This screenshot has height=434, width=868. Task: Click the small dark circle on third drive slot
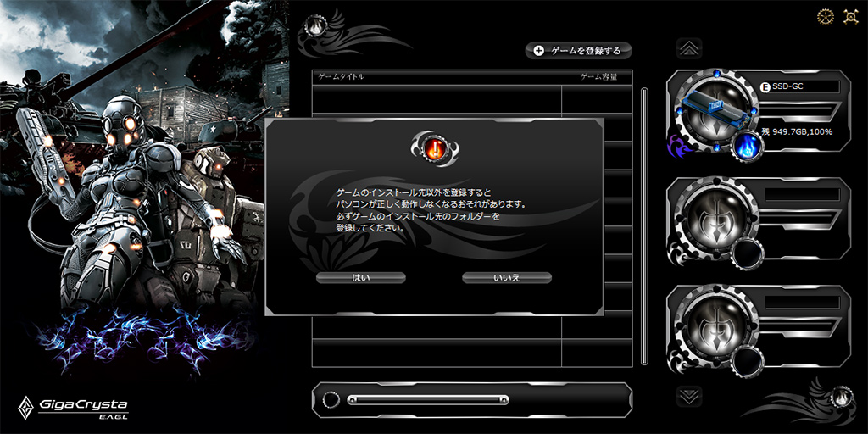coord(748,361)
